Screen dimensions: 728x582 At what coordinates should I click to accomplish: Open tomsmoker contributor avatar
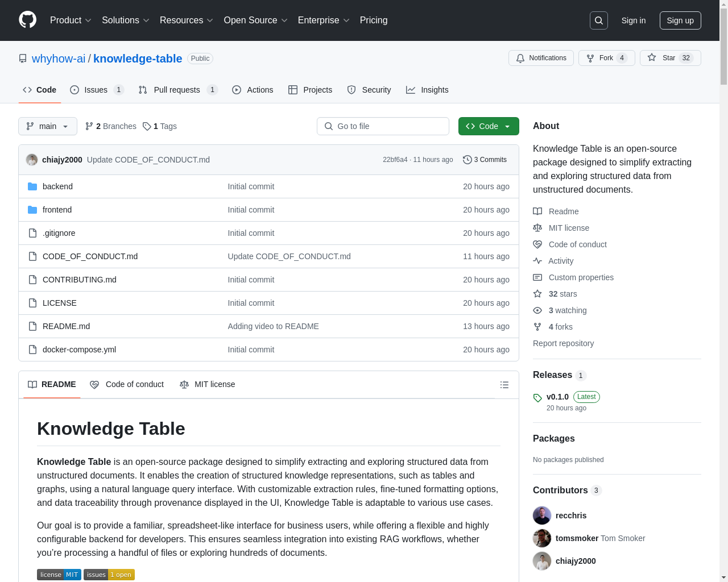pos(542,538)
